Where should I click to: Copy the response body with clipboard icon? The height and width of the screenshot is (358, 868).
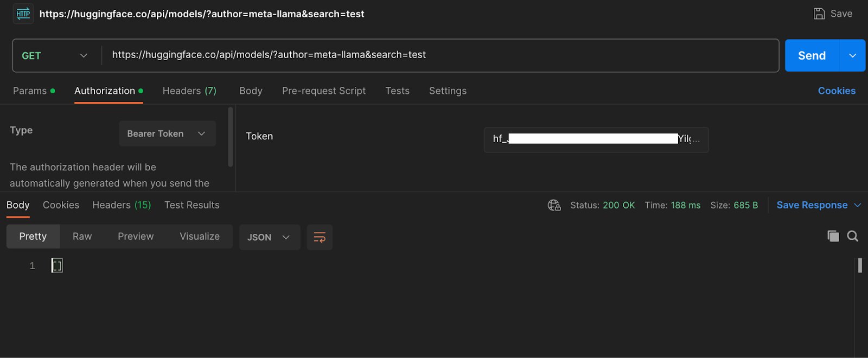(x=833, y=236)
